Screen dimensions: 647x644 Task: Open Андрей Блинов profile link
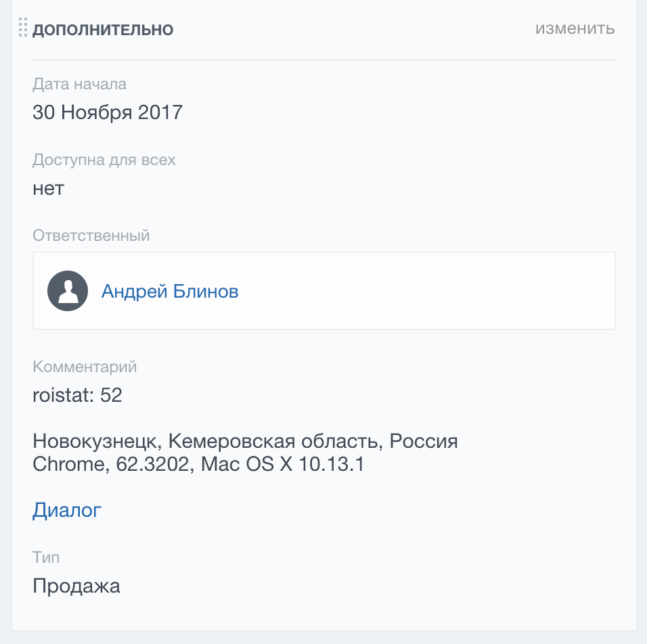(170, 292)
